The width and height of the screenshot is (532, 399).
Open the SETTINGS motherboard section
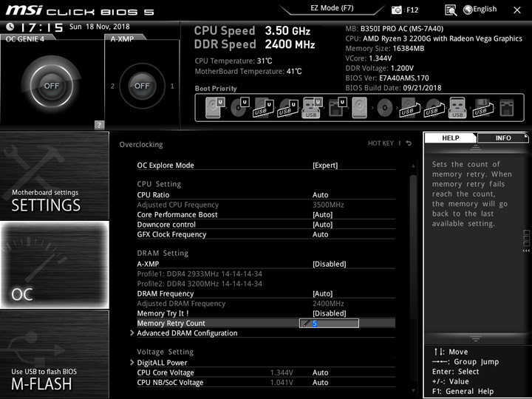[x=55, y=176]
